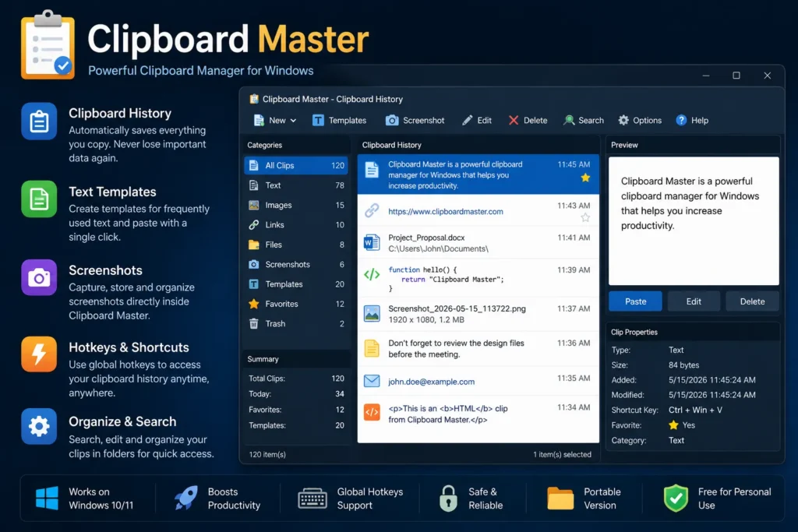Open the Search magnifier tool
The image size is (798, 532).
tap(584, 121)
